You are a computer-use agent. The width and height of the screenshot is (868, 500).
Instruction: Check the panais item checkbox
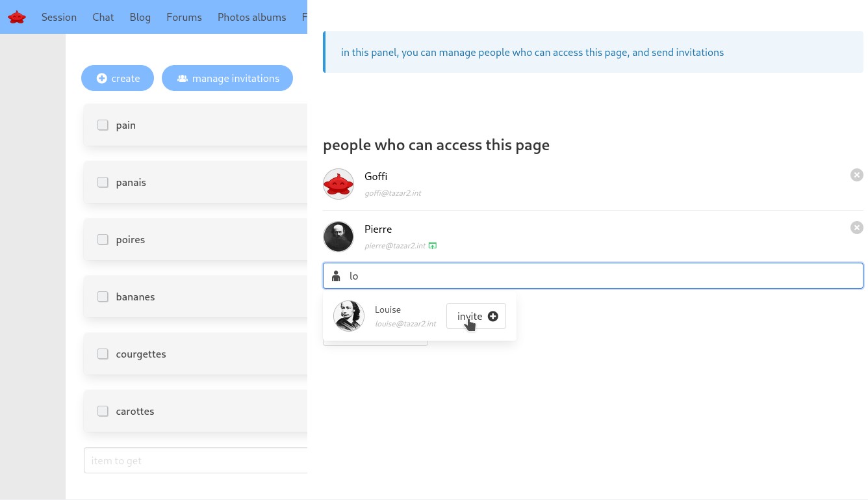103,182
